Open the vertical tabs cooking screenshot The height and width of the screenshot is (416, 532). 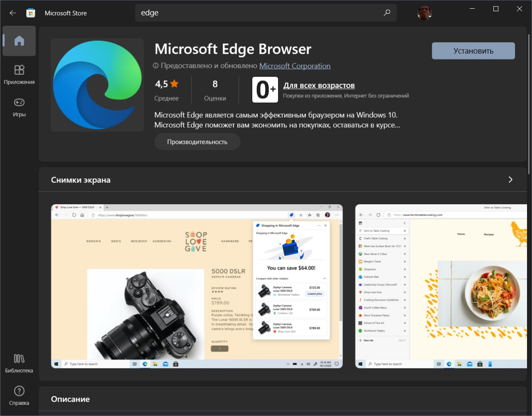tap(441, 286)
